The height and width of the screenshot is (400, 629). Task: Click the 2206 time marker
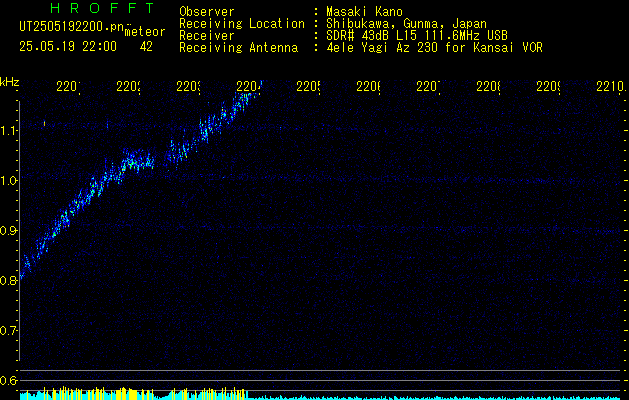368,87
